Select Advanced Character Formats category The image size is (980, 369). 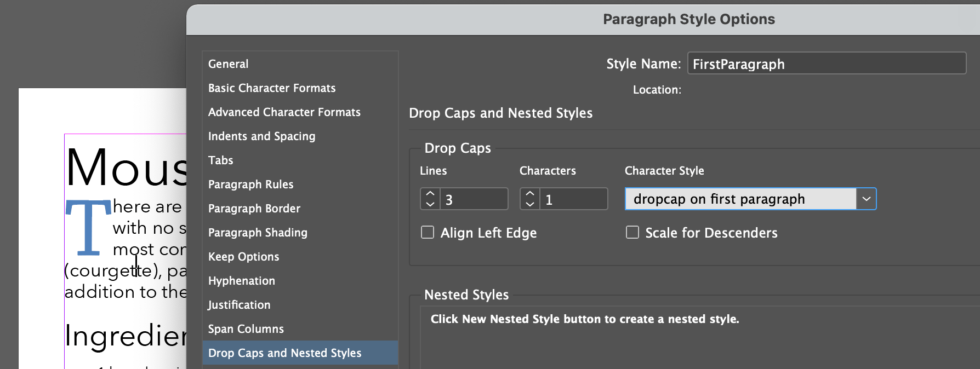(300, 112)
